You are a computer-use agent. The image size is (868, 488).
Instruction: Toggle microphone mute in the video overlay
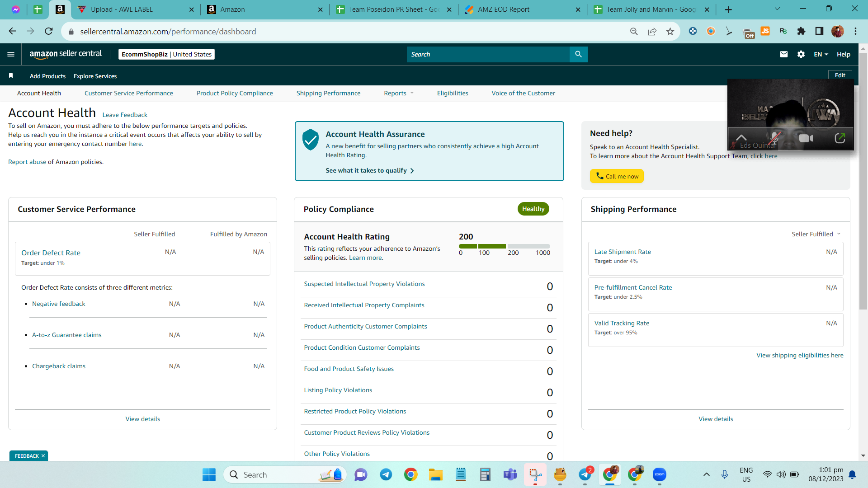tap(775, 138)
